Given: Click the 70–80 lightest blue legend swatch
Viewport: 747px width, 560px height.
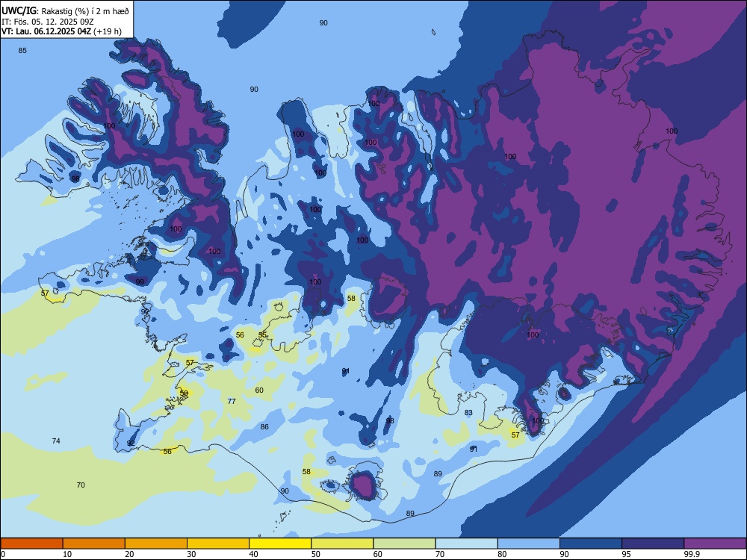Looking at the screenshot, I should (466, 544).
